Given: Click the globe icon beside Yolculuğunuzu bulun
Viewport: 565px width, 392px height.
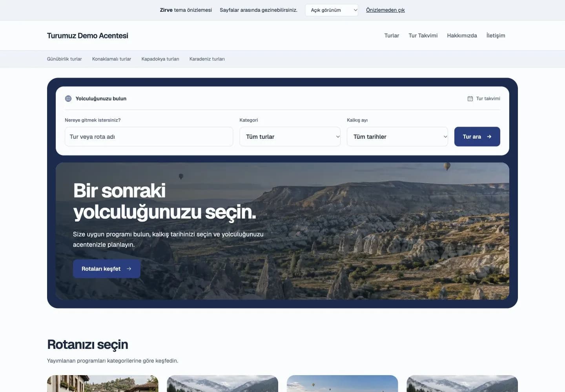Looking at the screenshot, I should coord(68,98).
